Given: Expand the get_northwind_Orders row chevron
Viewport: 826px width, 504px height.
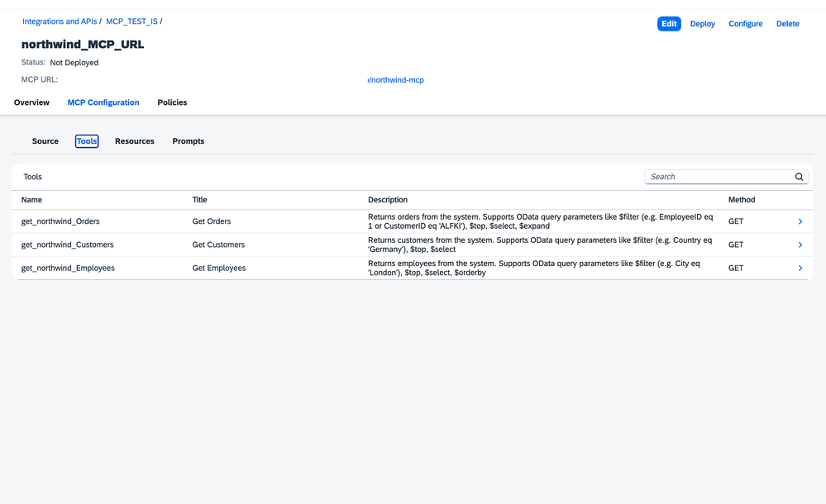Looking at the screenshot, I should pyautogui.click(x=800, y=221).
